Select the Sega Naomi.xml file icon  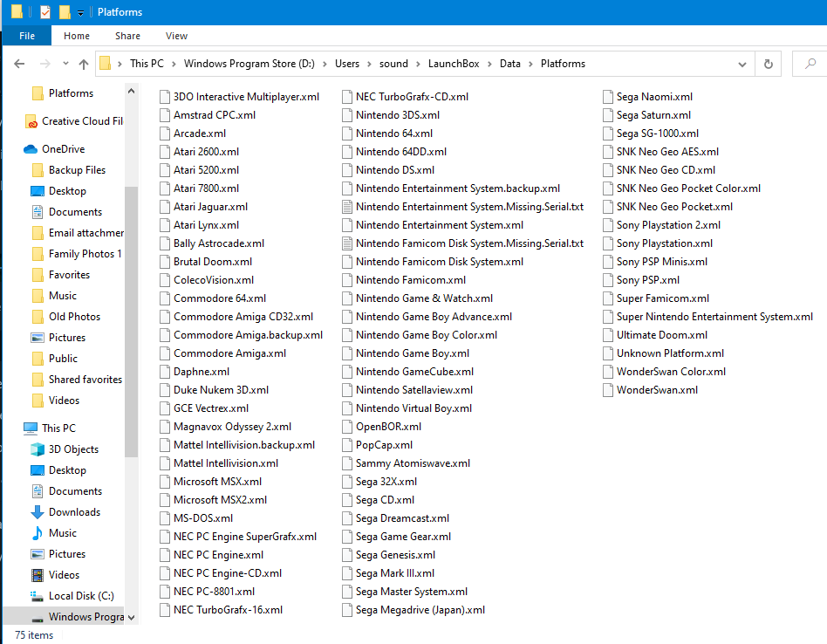click(607, 97)
